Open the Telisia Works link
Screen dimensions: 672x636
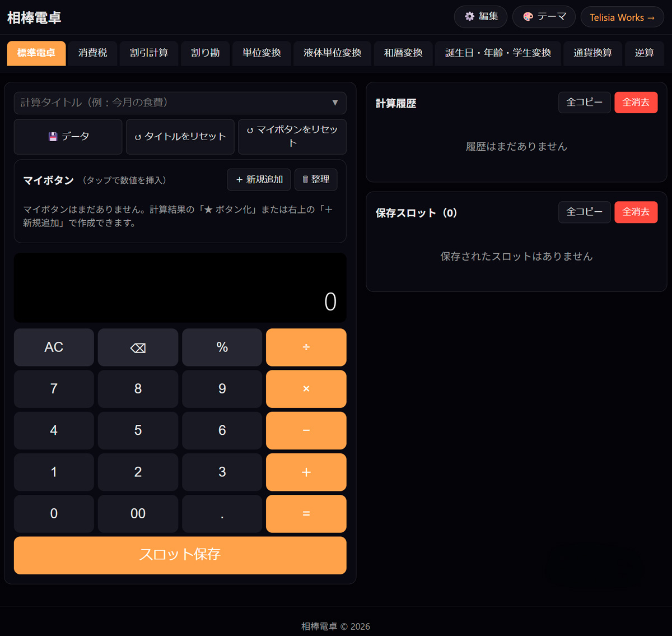coord(622,17)
